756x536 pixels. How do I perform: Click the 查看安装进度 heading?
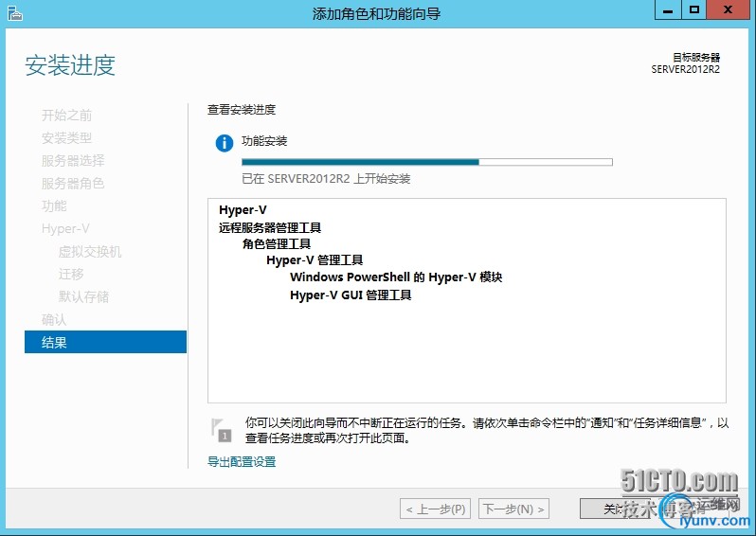point(241,110)
